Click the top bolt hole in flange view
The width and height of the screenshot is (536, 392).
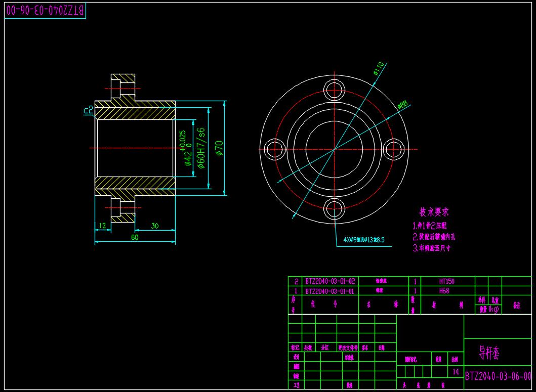coord(334,91)
